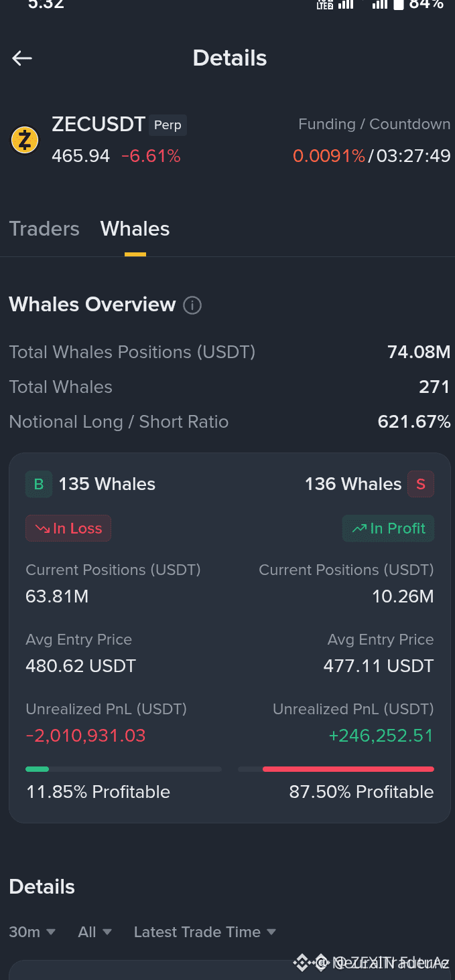Open Latest Trade Time sort dropdown
This screenshot has height=980, width=455.
(205, 932)
